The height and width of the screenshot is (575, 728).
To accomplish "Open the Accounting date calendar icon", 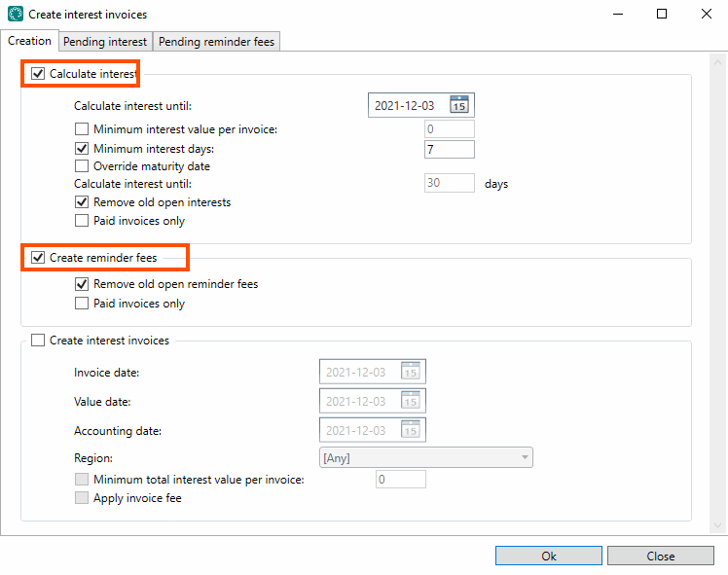I will 411,430.
